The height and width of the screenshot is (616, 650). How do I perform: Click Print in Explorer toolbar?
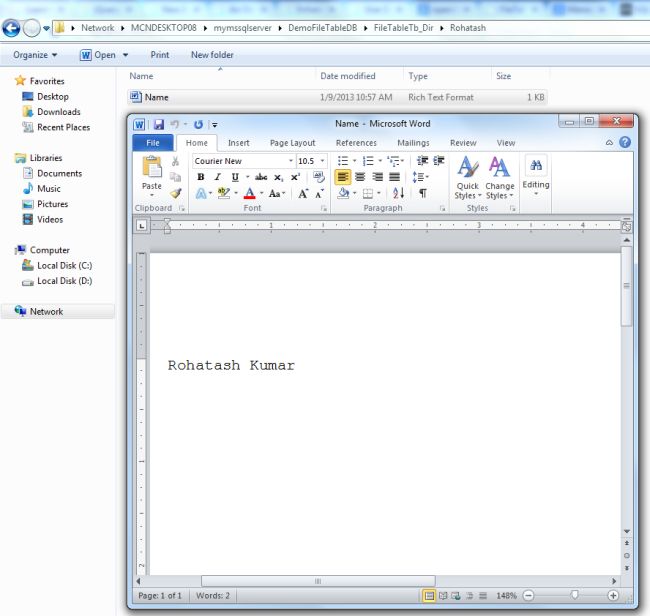point(160,55)
